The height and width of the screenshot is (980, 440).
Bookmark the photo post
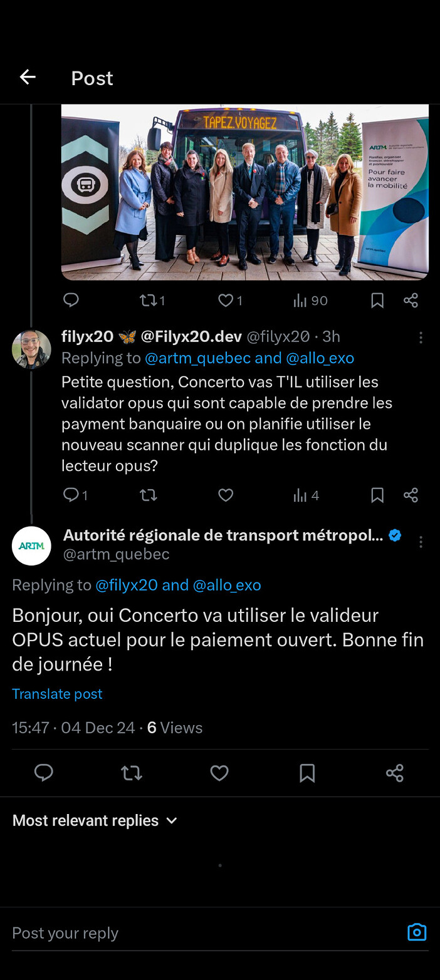pyautogui.click(x=377, y=301)
